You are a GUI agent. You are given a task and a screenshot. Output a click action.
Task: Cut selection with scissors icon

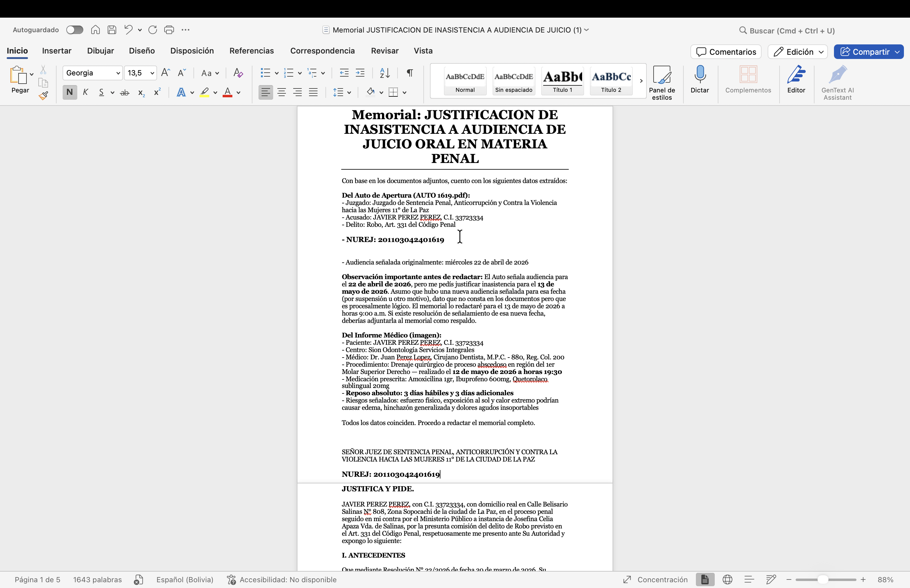[x=43, y=70]
